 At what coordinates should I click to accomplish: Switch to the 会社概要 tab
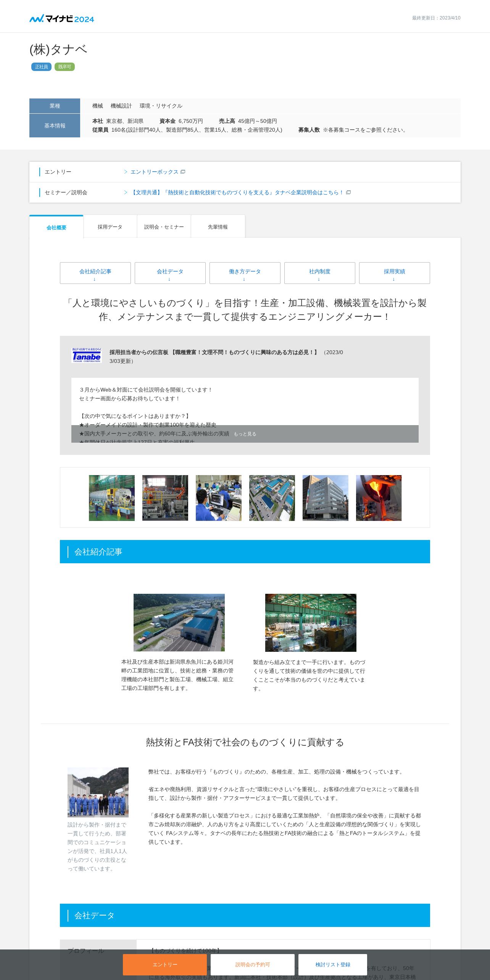click(x=56, y=227)
